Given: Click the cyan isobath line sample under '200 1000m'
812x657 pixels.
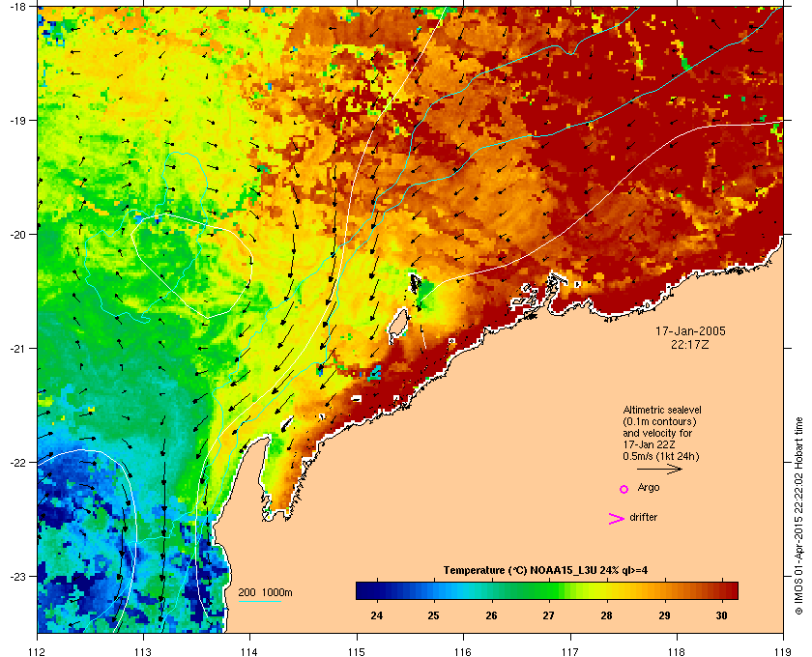Looking at the screenshot, I should (259, 602).
